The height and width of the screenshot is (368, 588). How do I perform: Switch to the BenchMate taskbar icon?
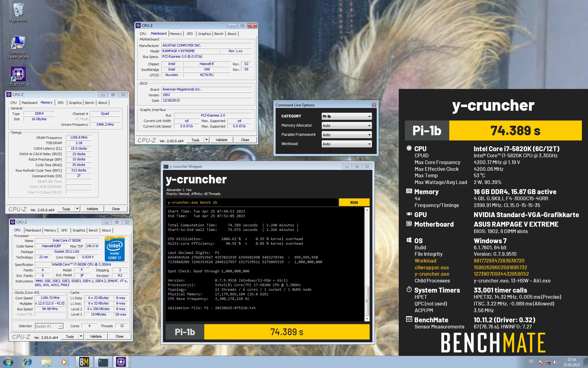pos(84,362)
